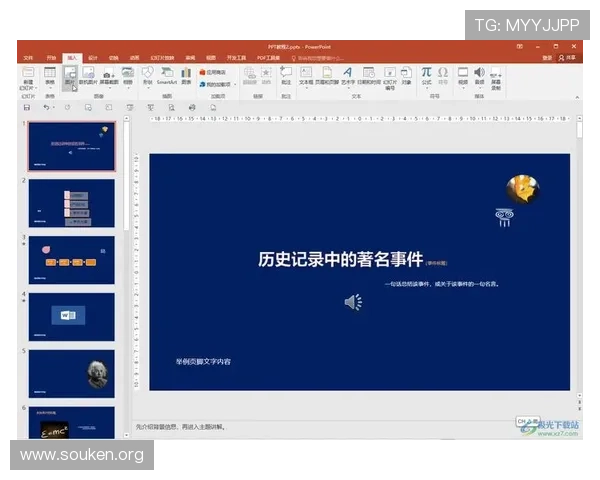Image resolution: width=600 pixels, height=480 pixels.
Task: Click the 对象 (Object) button
Action: click(x=406, y=75)
